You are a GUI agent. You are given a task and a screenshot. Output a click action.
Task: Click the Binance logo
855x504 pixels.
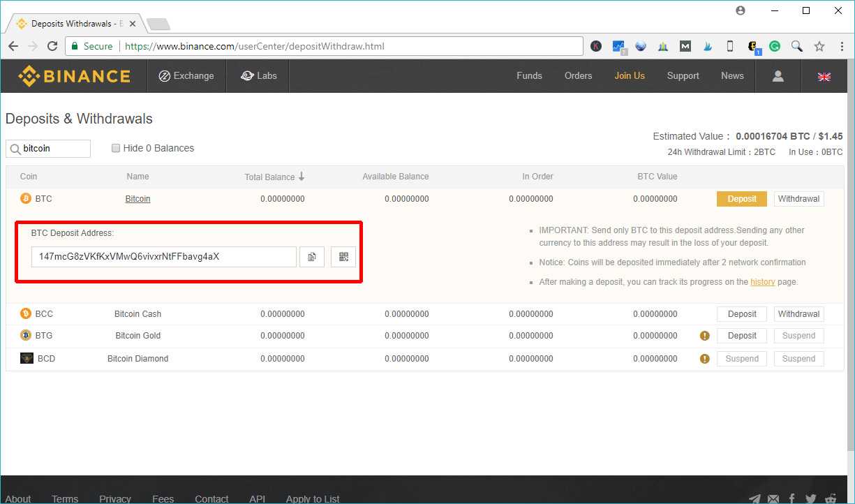pyautogui.click(x=74, y=76)
